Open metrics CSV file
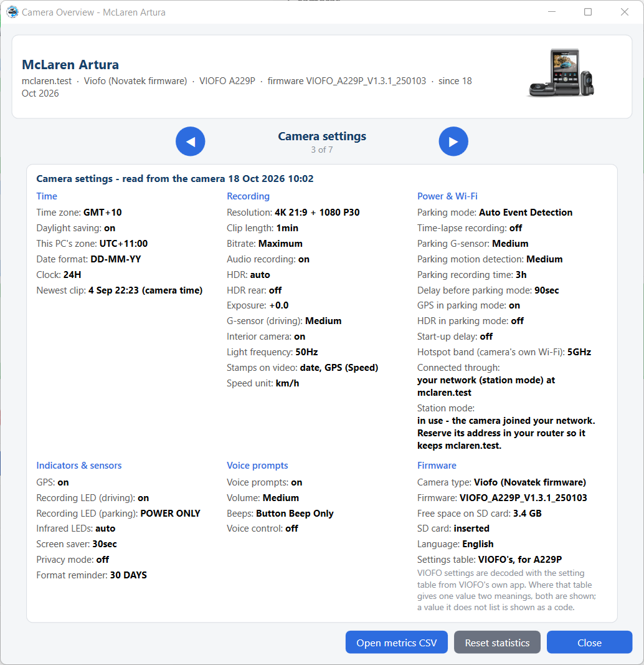This screenshot has height=665, width=644. pyautogui.click(x=397, y=643)
